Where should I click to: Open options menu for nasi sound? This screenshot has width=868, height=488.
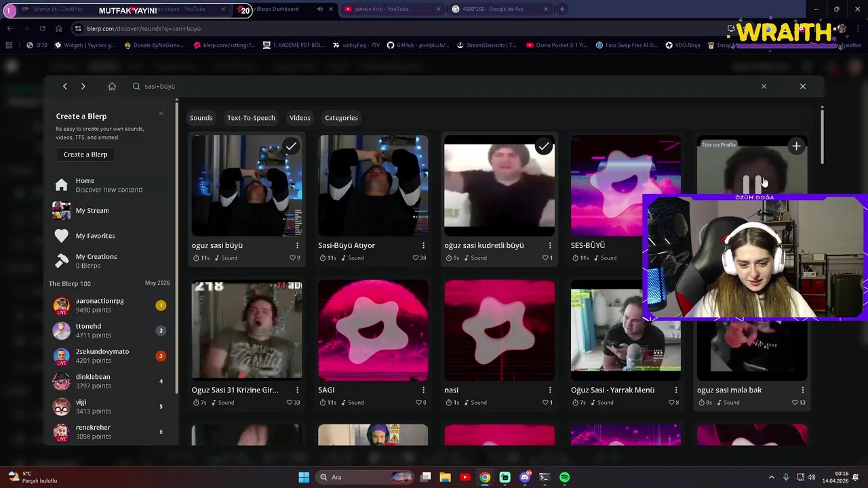point(550,390)
